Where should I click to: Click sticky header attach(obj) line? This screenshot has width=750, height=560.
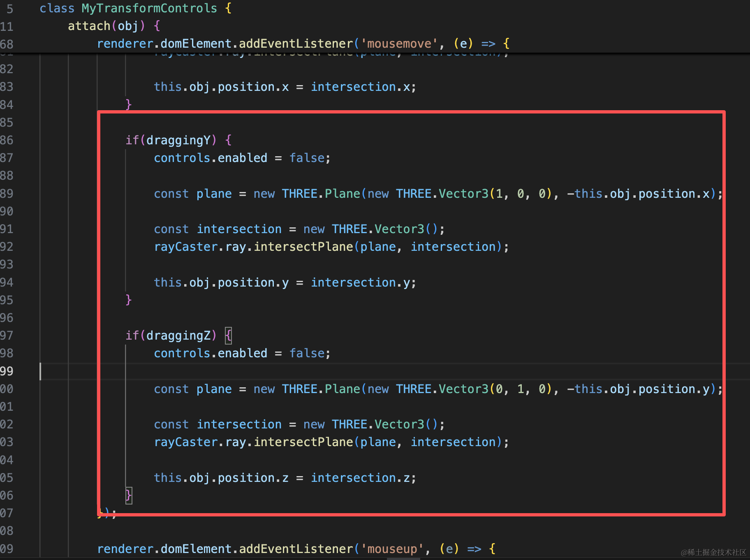[114, 26]
